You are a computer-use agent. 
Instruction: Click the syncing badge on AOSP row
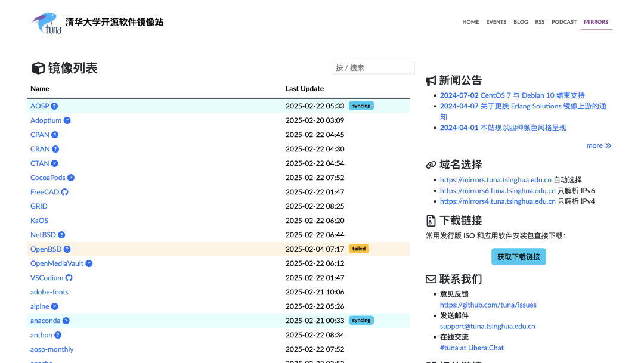click(x=361, y=106)
